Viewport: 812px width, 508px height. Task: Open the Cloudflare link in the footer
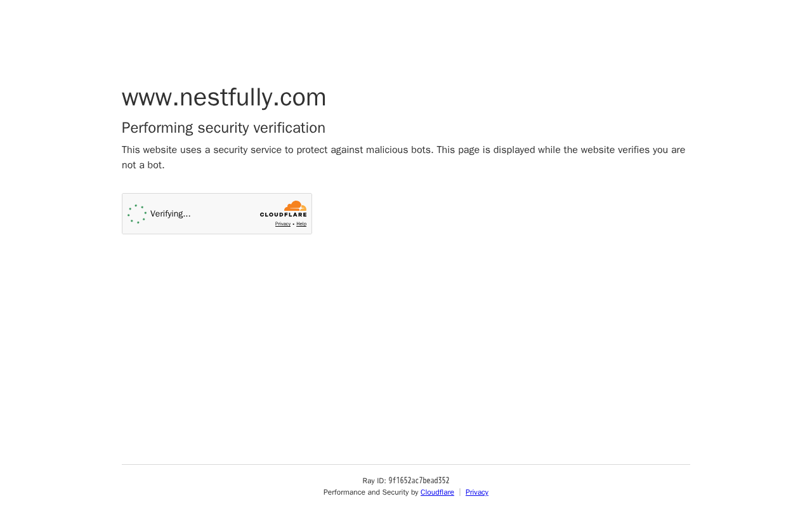[437, 492]
